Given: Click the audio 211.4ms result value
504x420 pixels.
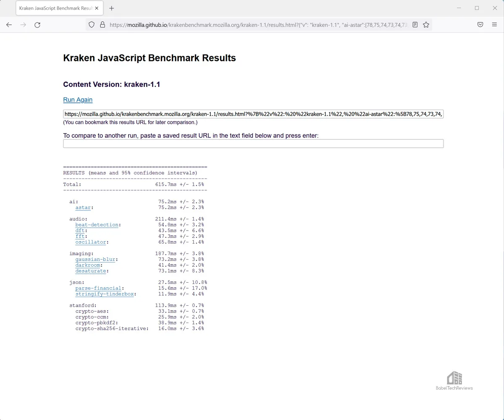Looking at the screenshot, I should 166,219.
